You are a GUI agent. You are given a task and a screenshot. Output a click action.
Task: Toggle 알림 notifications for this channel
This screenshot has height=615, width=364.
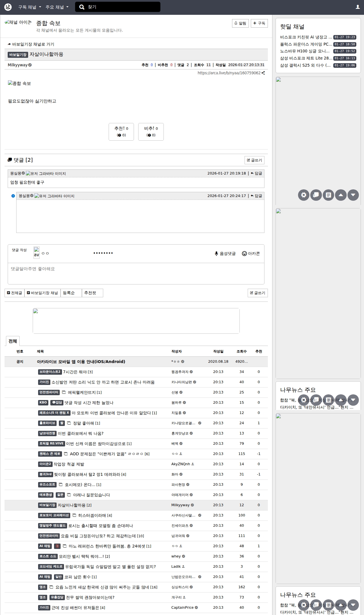pos(240,23)
